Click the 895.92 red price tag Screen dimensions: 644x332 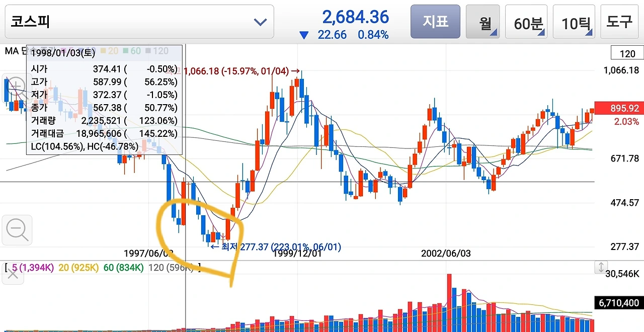[x=619, y=108]
